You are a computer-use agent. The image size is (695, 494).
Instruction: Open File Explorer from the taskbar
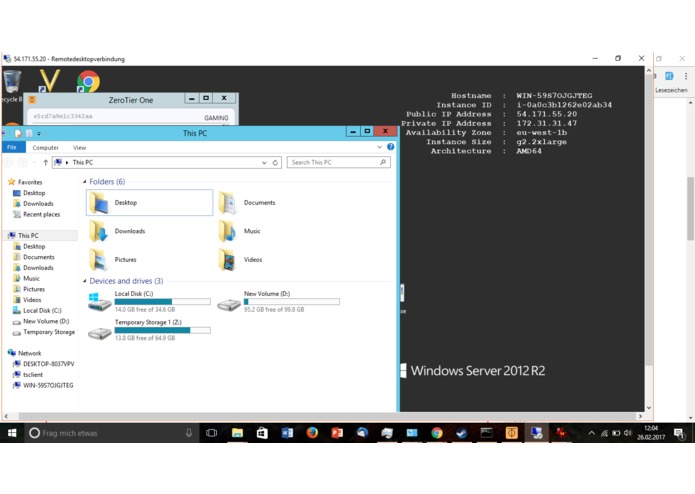[x=237, y=433]
